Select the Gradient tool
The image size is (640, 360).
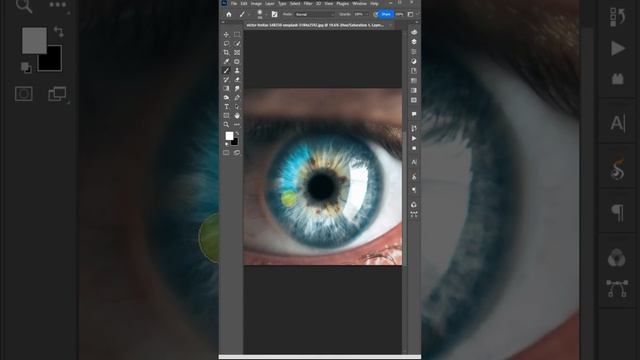tap(226, 89)
